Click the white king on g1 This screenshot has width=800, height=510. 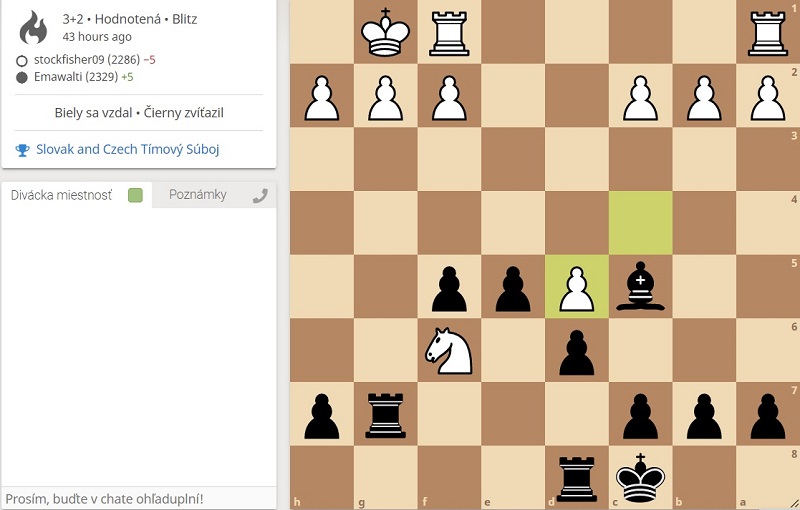click(385, 32)
